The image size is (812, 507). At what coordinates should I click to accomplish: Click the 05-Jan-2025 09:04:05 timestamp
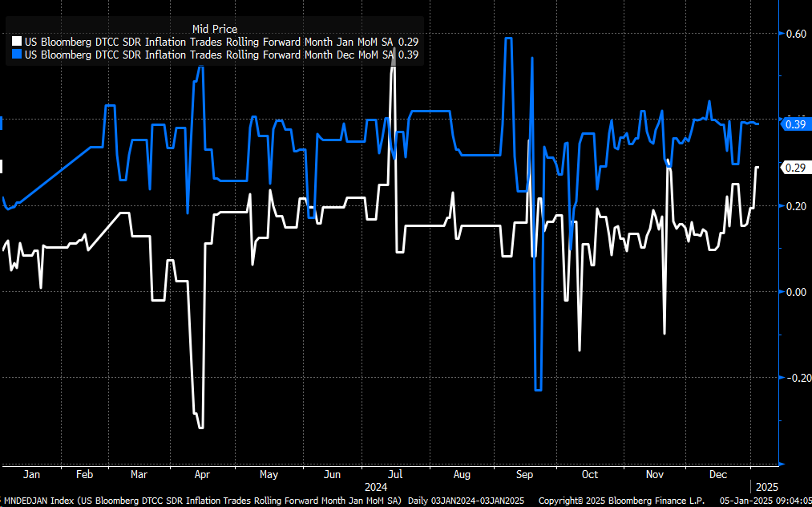pos(766,501)
